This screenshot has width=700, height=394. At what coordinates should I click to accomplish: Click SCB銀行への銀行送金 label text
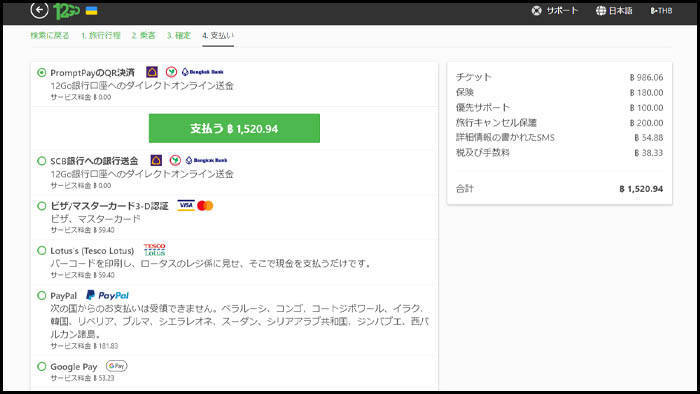94,161
